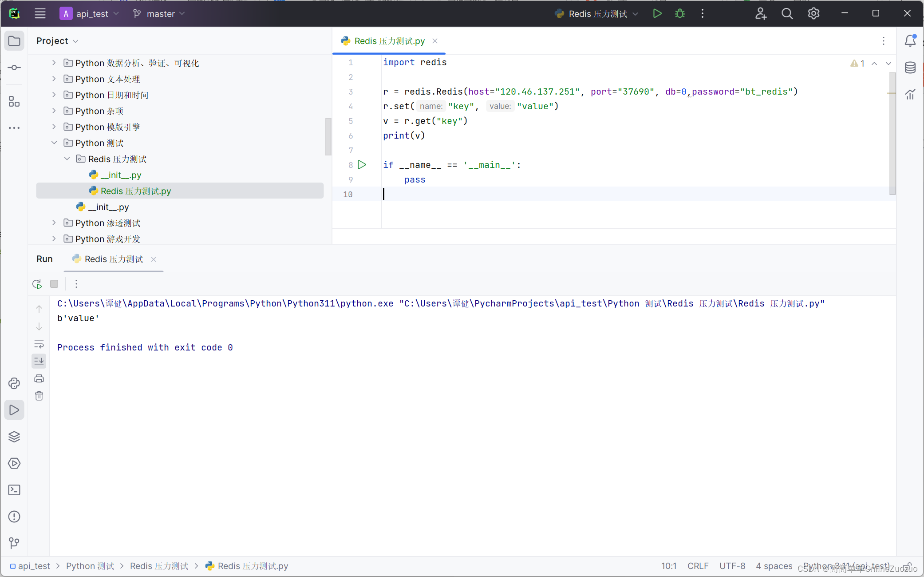Clear run output with trash icon

click(39, 396)
